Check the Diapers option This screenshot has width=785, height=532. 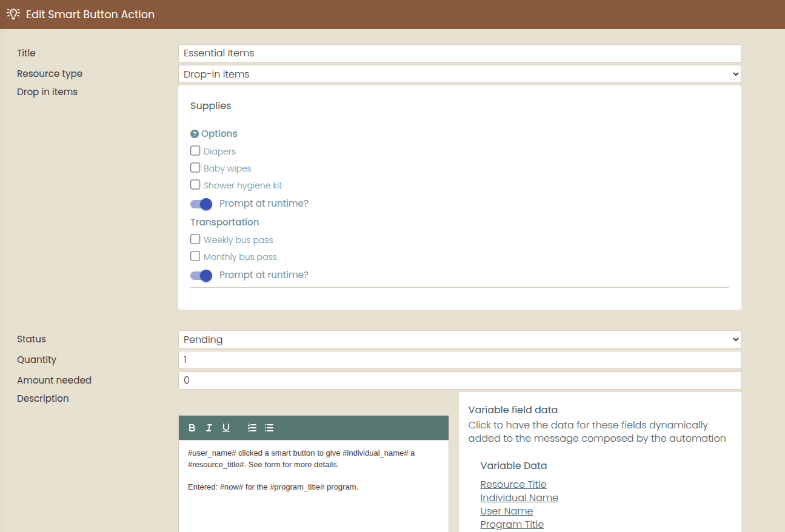coord(195,151)
